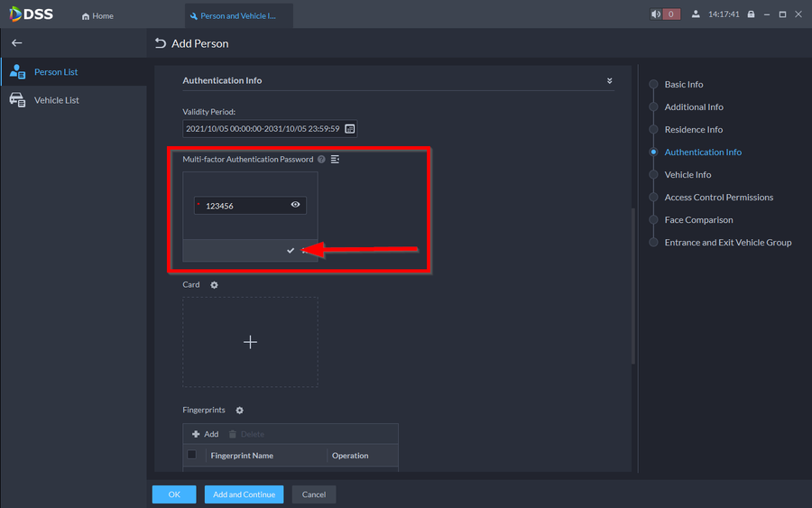Lock the client with padlock icon
Image resolution: width=812 pixels, height=508 pixels.
(751, 14)
